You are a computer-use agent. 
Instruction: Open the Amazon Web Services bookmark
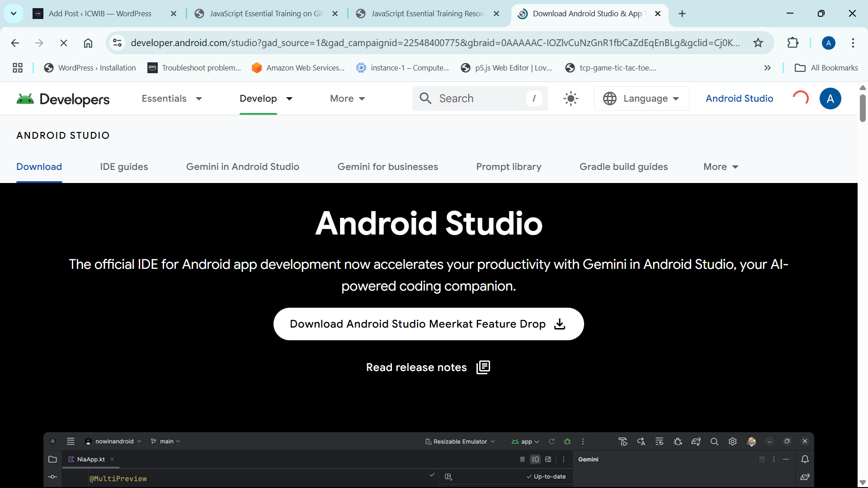[x=298, y=68]
